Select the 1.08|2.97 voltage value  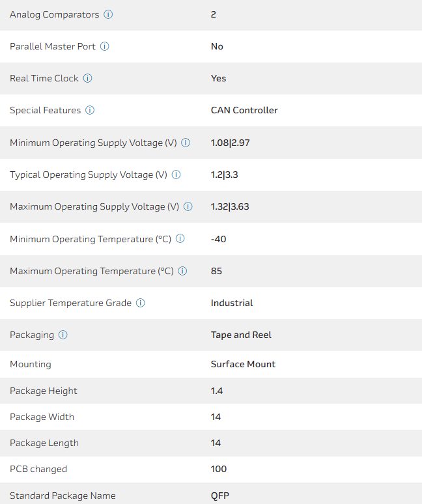click(x=230, y=143)
